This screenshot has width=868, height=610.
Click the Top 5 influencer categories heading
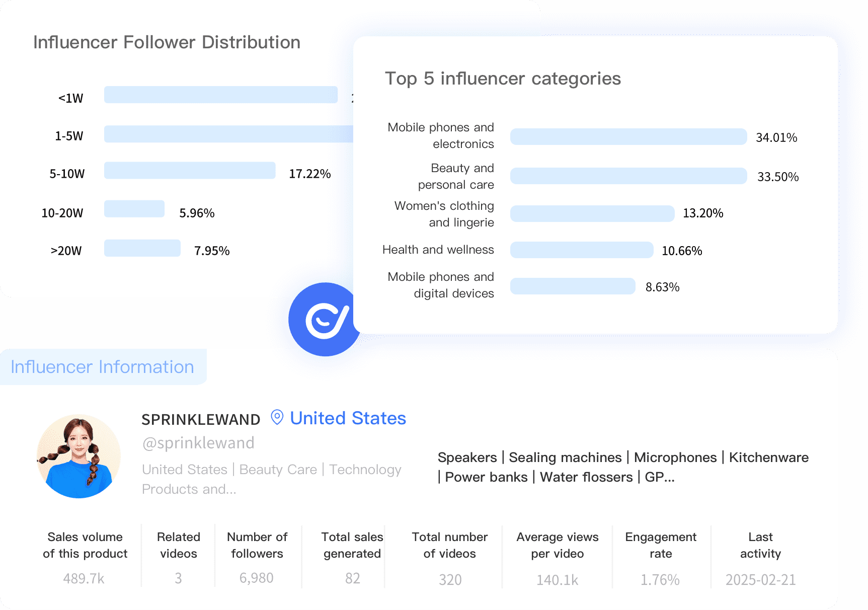[503, 79]
